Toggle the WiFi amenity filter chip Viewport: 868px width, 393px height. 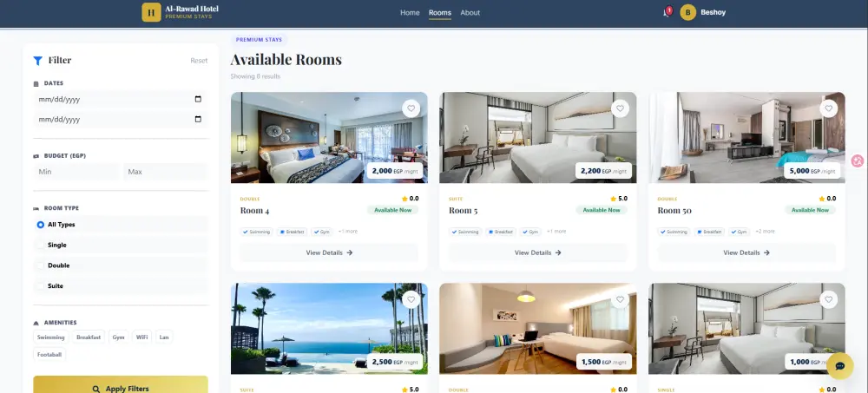(141, 337)
